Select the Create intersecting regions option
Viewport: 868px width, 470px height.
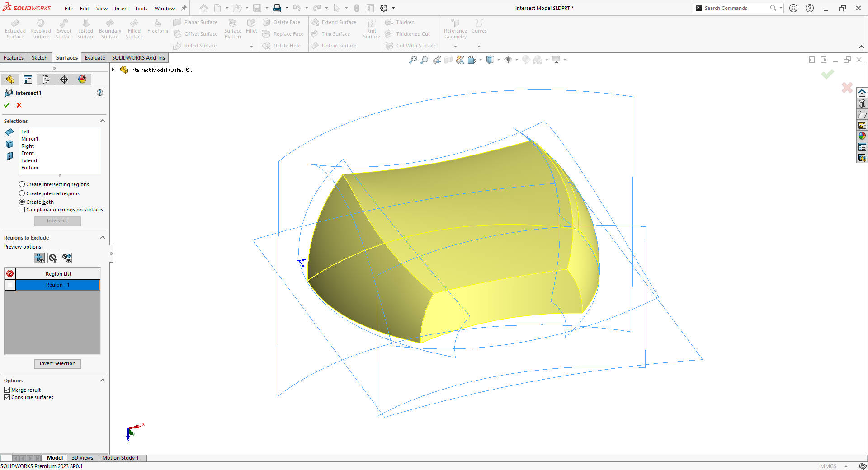pos(22,184)
